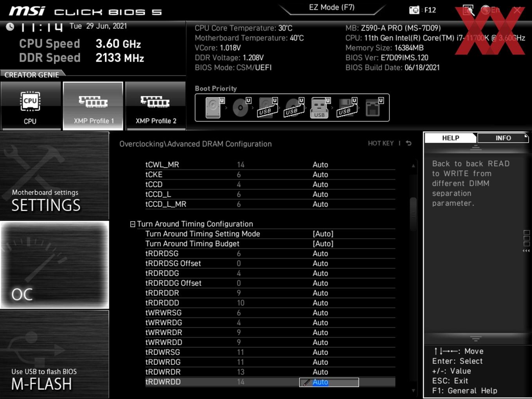
Task: Switch to the INFO tab
Action: pos(503,138)
